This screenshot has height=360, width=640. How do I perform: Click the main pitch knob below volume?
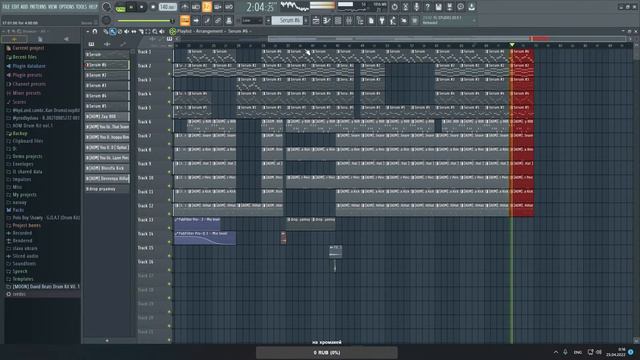pos(107,20)
